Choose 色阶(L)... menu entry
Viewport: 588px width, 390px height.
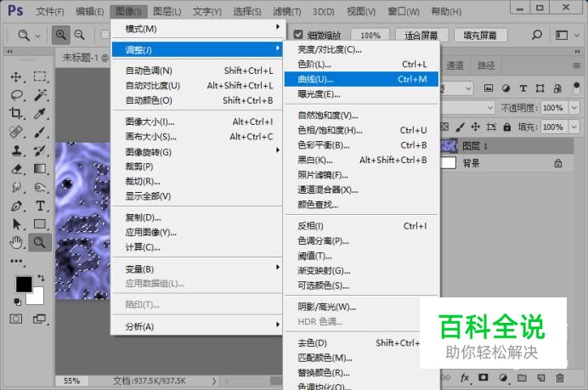pyautogui.click(x=361, y=64)
